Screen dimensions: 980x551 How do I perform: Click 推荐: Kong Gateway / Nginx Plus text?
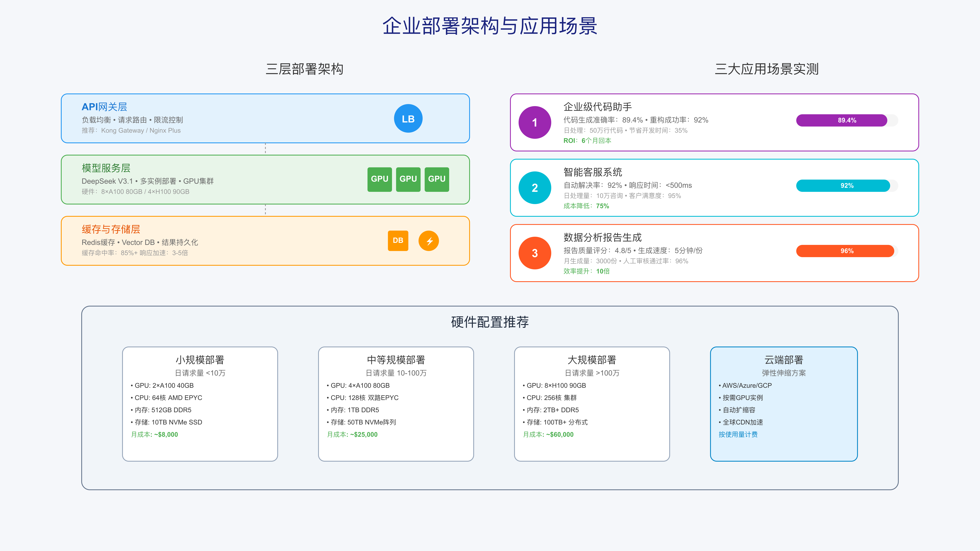click(131, 130)
